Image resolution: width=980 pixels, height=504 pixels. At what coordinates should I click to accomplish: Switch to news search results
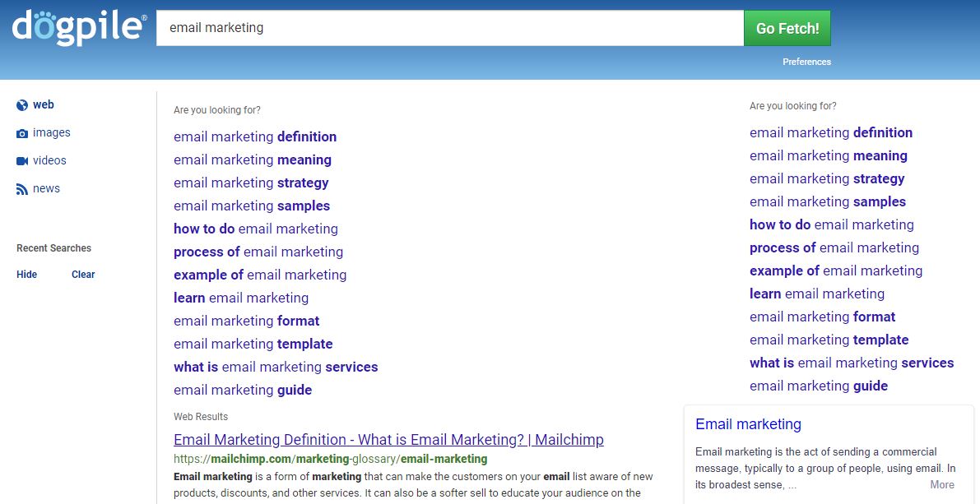point(46,188)
